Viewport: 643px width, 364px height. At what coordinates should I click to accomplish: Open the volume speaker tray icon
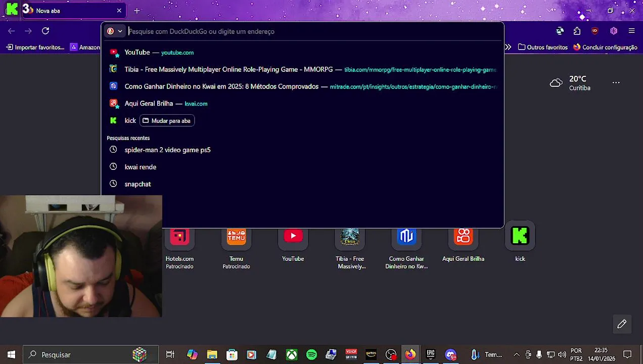coord(562,354)
